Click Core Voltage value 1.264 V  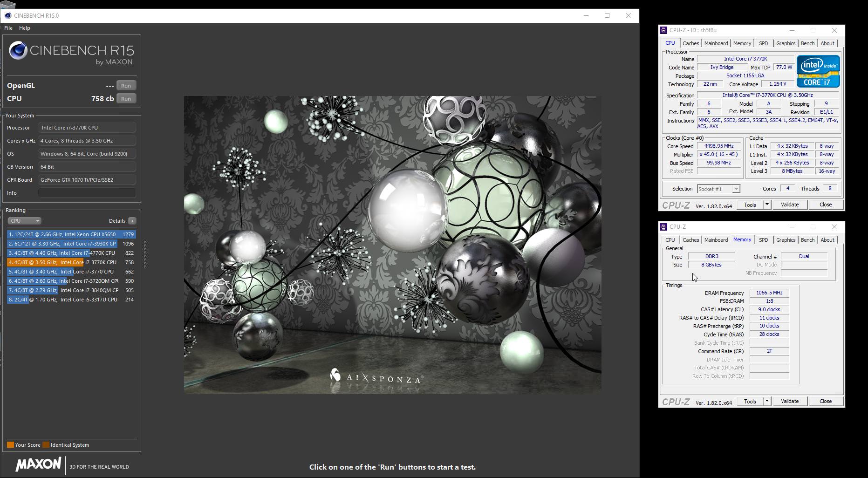point(778,84)
